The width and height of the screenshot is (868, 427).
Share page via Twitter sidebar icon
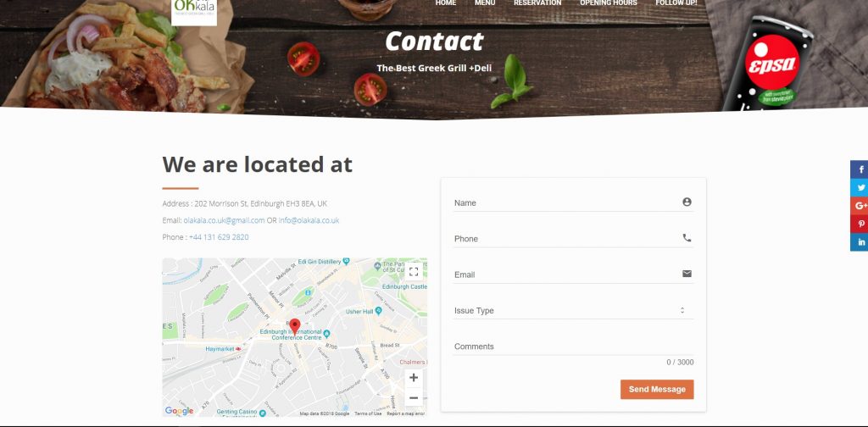coord(860,187)
